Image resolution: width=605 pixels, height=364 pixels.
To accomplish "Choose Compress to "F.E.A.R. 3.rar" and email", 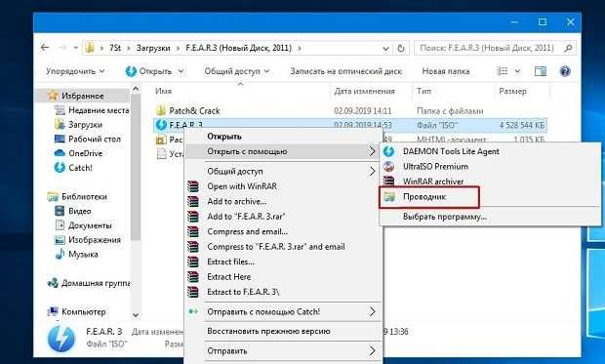I will 283,246.
